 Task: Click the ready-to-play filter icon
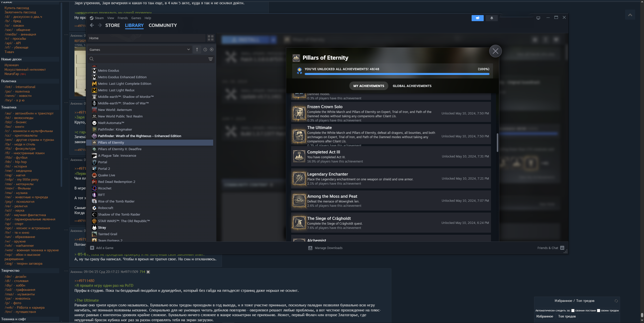212,50
